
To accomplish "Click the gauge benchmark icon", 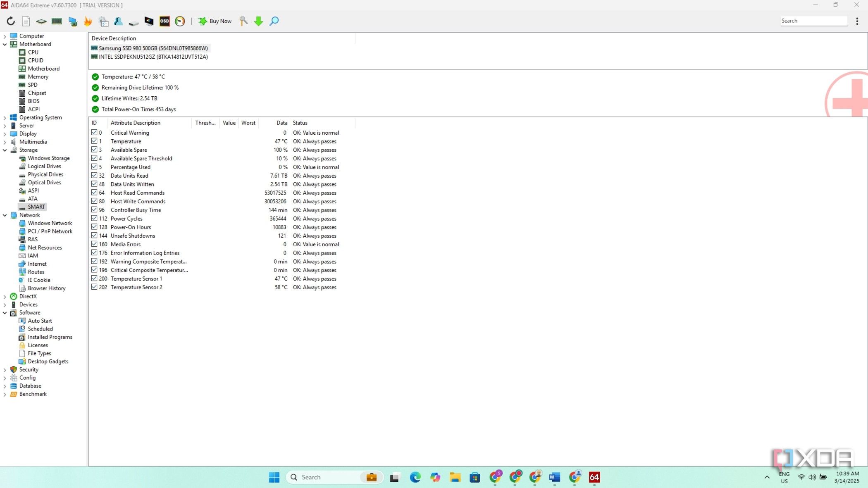I will pos(180,21).
